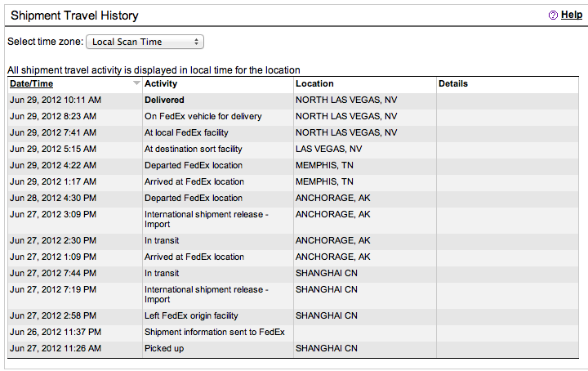Image resolution: width=588 pixels, height=371 pixels.
Task: Click the Date/Time sort arrow indicator
Action: 136,83
